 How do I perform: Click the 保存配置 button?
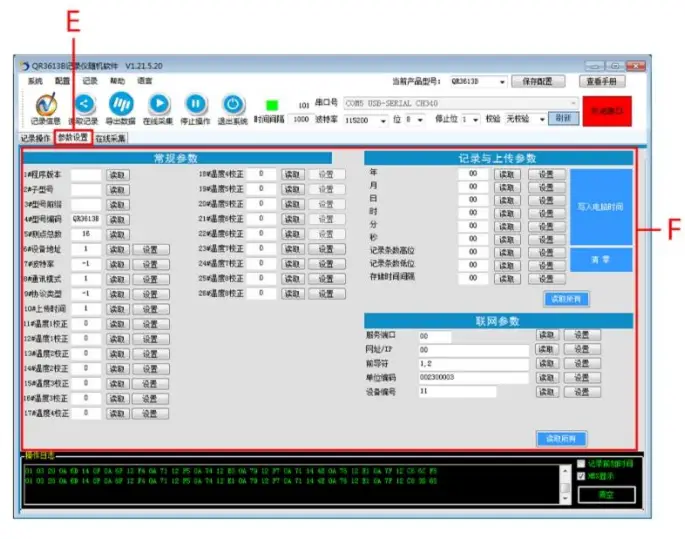click(x=538, y=81)
